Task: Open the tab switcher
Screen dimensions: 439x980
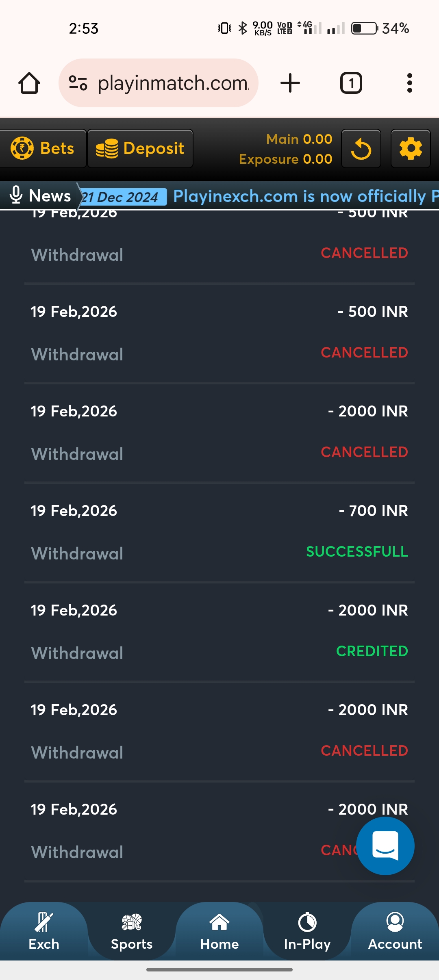Action: coord(351,83)
